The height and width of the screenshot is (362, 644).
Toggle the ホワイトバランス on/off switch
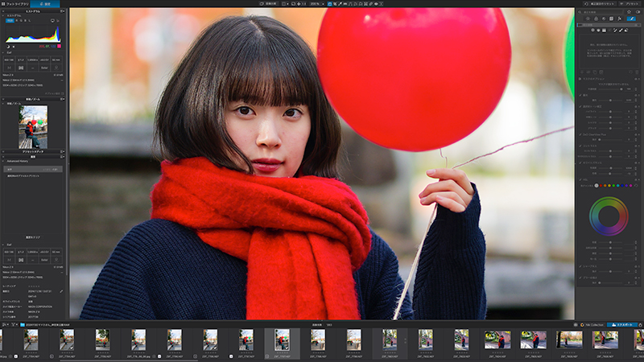pyautogui.click(x=636, y=162)
